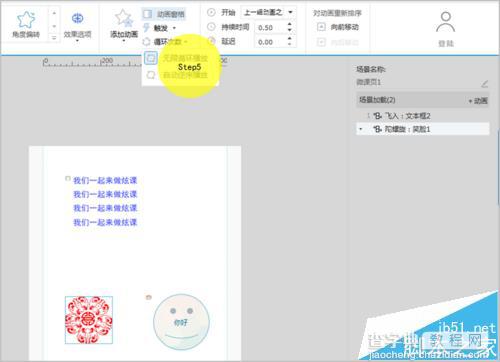
Task: Click the 开始 play-circle icon
Action: pyautogui.click(x=211, y=13)
